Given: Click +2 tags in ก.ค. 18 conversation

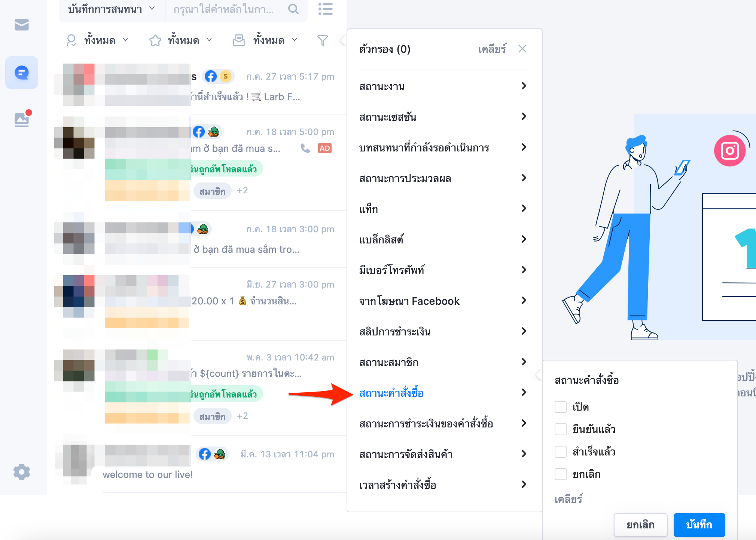Looking at the screenshot, I should (x=243, y=191).
